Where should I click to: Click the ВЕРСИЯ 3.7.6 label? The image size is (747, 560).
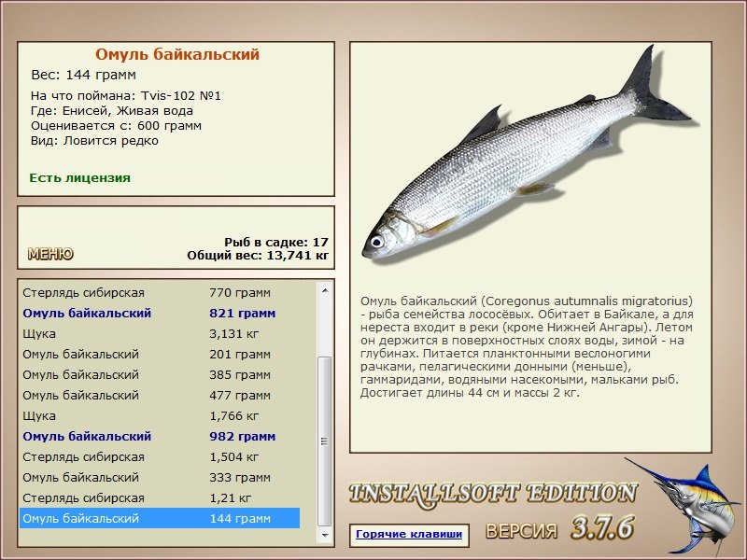559,528
